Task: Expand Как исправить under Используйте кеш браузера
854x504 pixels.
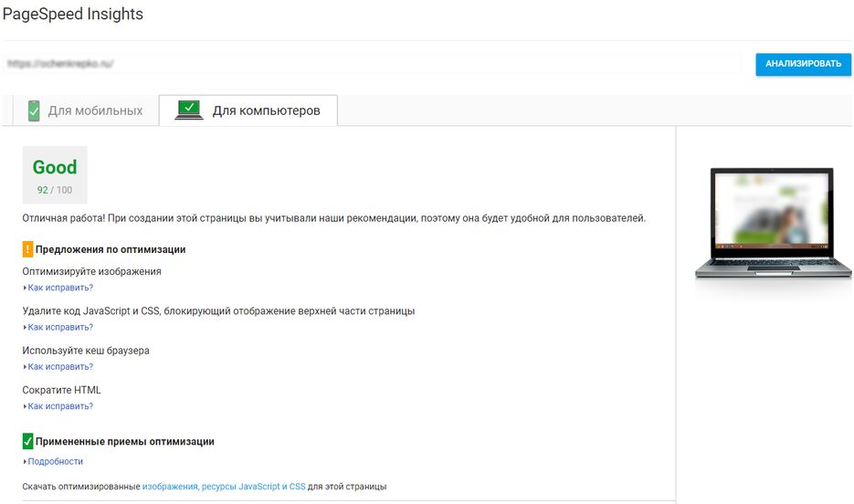Action: [x=60, y=367]
